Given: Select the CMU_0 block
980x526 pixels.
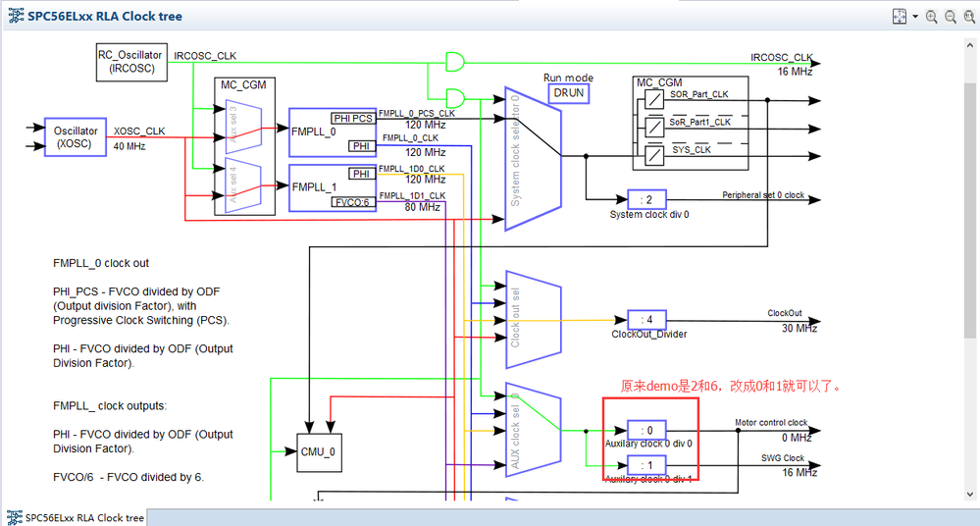Looking at the screenshot, I should (319, 452).
